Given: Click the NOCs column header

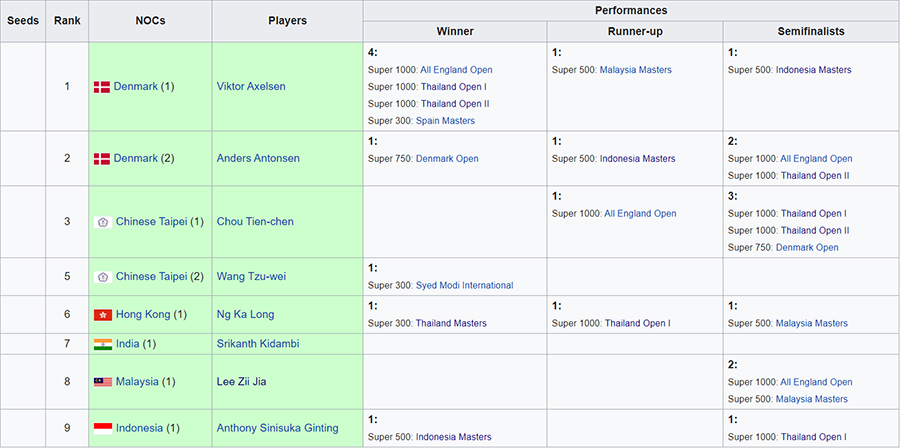Looking at the screenshot, I should 150,21.
